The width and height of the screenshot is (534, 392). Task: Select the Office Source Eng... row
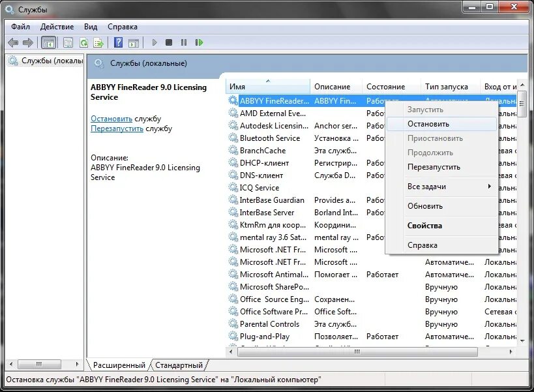372,299
